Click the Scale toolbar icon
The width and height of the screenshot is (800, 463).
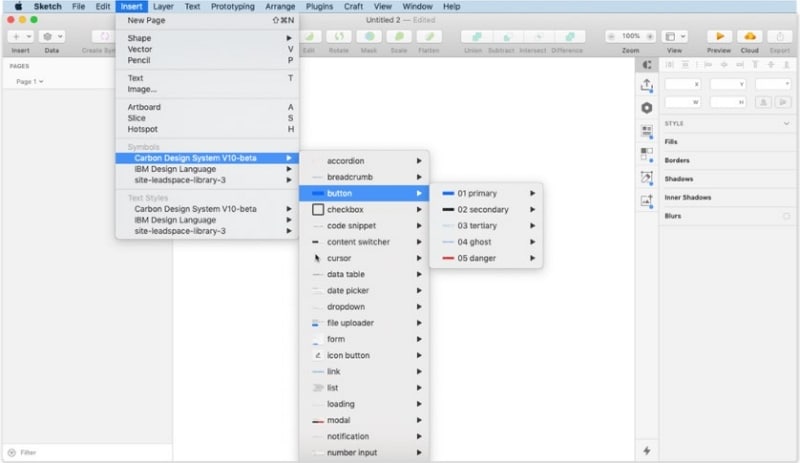tap(399, 36)
